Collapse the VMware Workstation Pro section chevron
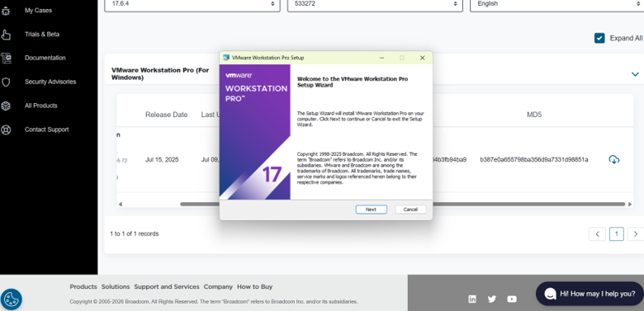644x311 pixels. click(635, 74)
